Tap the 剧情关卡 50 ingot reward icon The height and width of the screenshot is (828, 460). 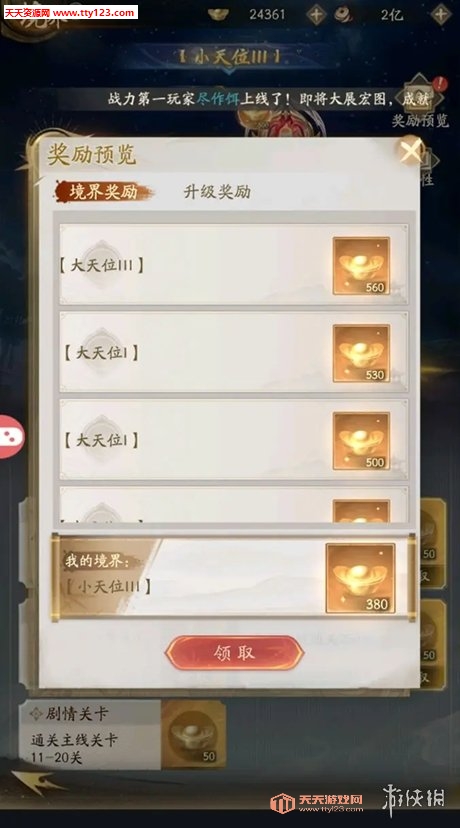193,735
